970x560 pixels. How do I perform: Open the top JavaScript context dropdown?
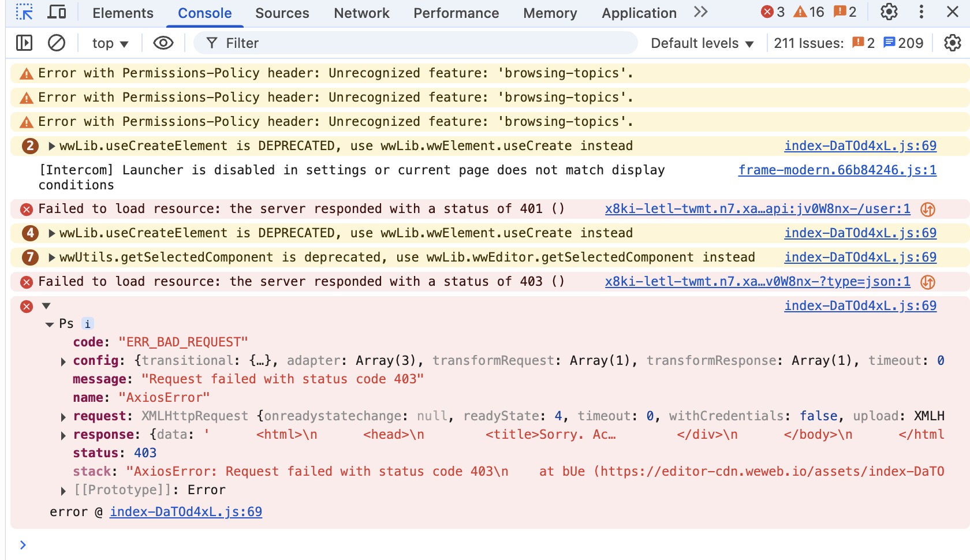[110, 43]
